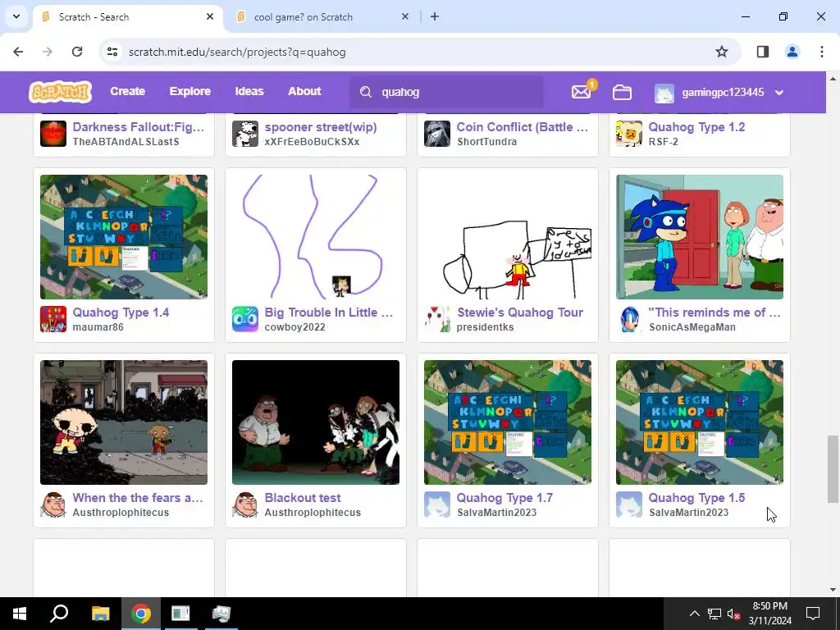840x630 pixels.
Task: Open the Explore menu item
Action: (190, 92)
